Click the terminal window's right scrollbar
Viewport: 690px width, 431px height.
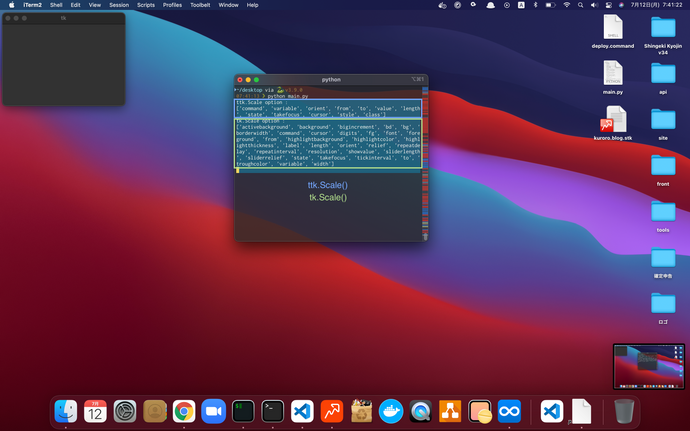(x=425, y=163)
